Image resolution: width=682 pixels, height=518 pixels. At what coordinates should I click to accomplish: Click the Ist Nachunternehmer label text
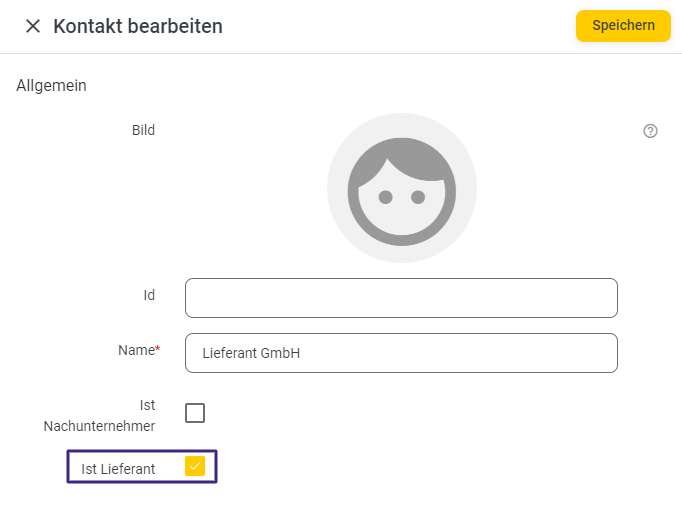click(x=99, y=416)
